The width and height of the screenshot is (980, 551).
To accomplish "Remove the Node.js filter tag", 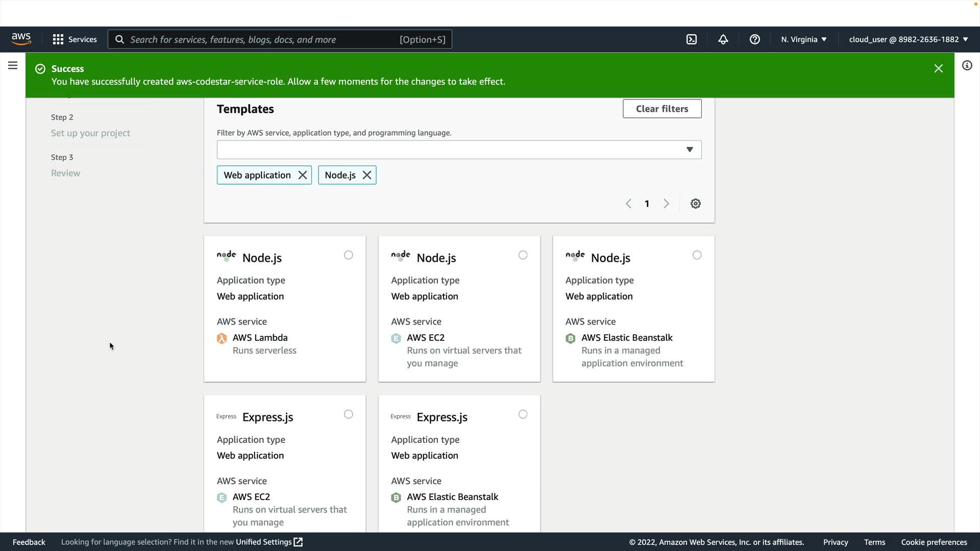I will pos(366,175).
